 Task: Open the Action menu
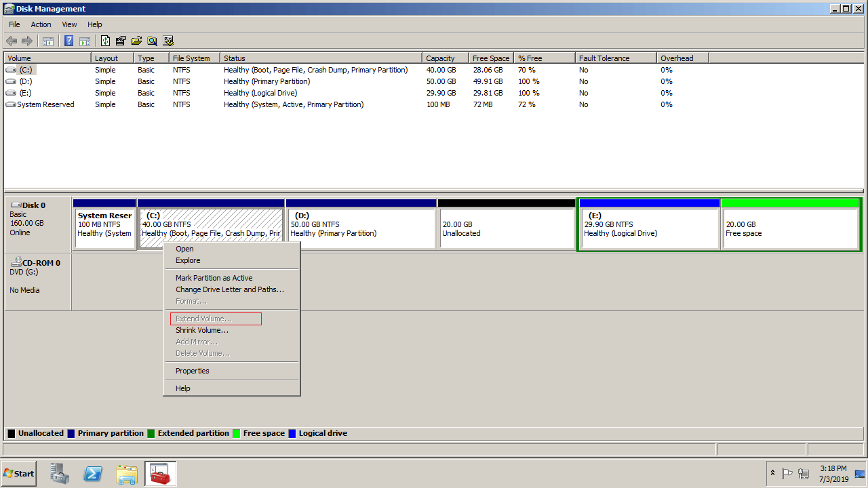pos(41,24)
